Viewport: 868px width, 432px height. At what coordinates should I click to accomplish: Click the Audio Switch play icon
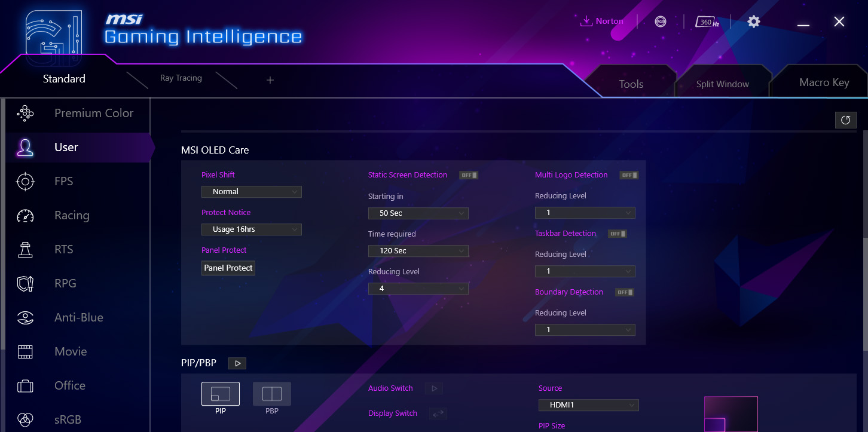click(x=434, y=388)
